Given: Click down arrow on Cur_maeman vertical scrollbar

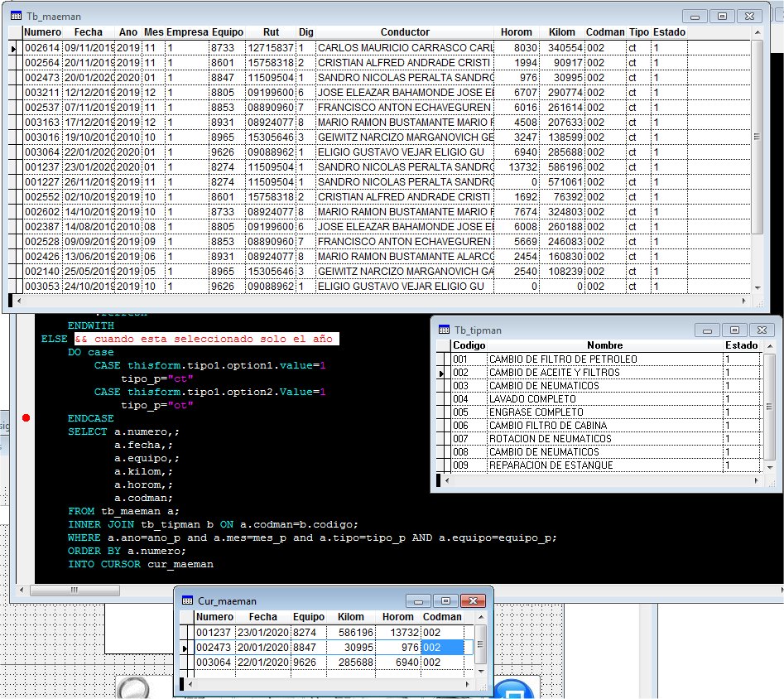Looking at the screenshot, I should tap(480, 671).
